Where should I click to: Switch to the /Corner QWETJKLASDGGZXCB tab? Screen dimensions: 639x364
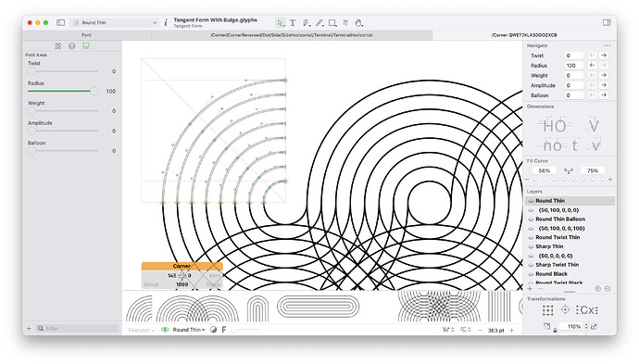[524, 35]
